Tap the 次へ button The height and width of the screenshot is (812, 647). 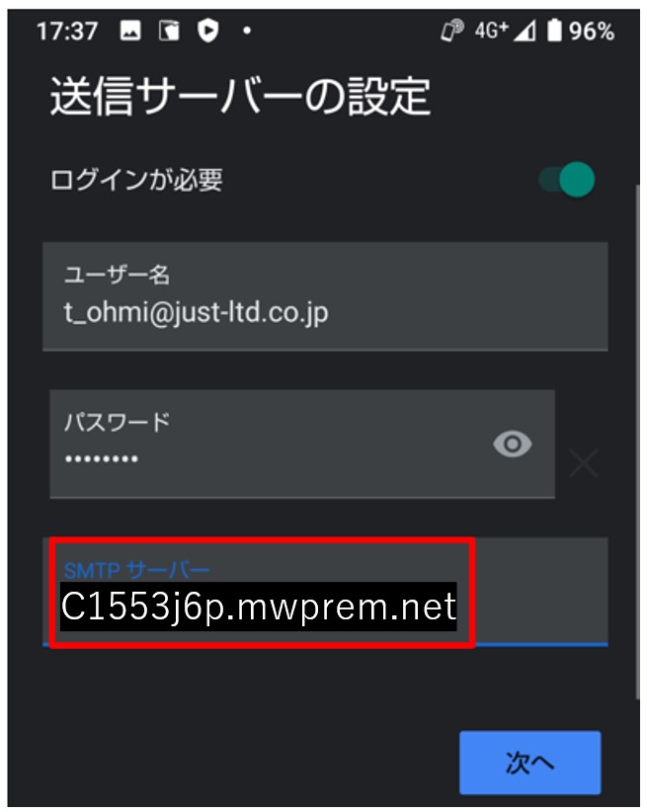(x=529, y=763)
